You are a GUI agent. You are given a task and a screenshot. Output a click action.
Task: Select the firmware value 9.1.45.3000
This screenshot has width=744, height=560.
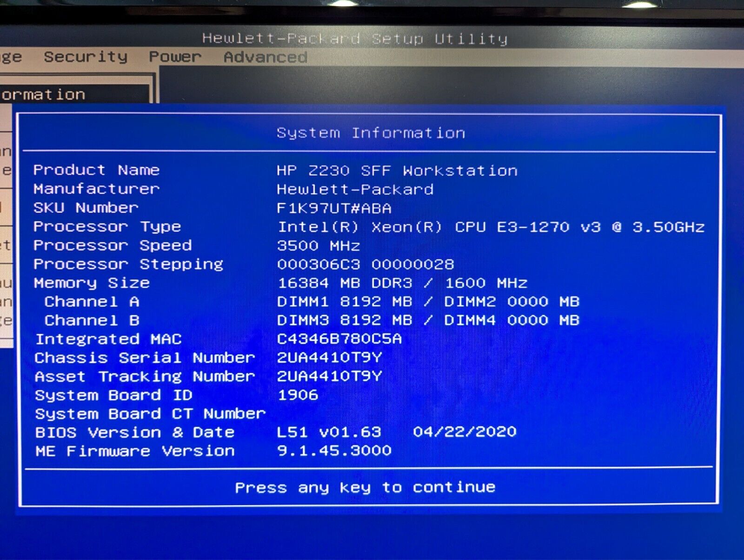pos(334,450)
